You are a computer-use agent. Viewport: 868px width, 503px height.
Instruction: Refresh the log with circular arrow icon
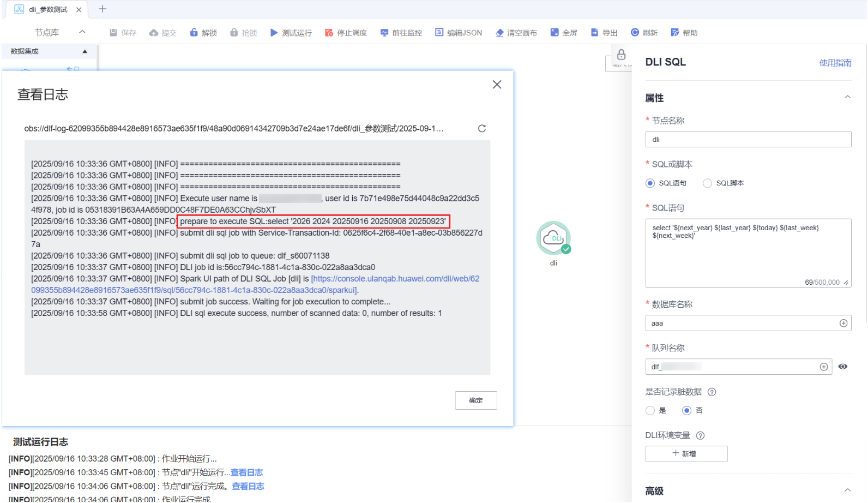482,129
